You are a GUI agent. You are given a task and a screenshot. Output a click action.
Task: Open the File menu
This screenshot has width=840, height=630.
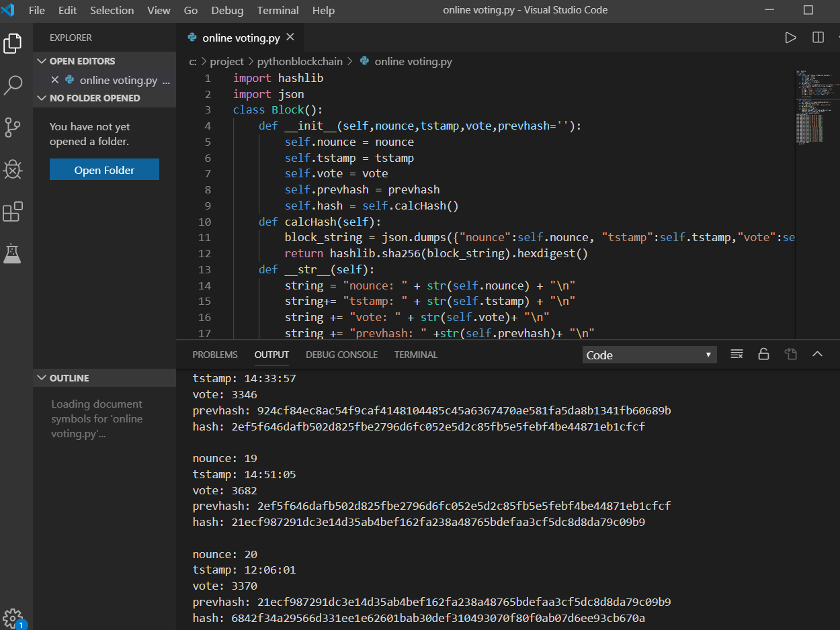point(37,10)
